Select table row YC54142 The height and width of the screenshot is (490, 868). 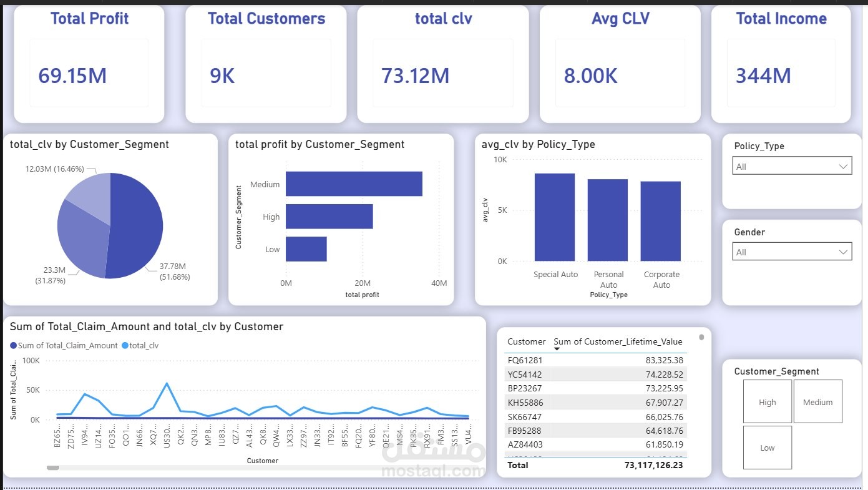pos(595,374)
